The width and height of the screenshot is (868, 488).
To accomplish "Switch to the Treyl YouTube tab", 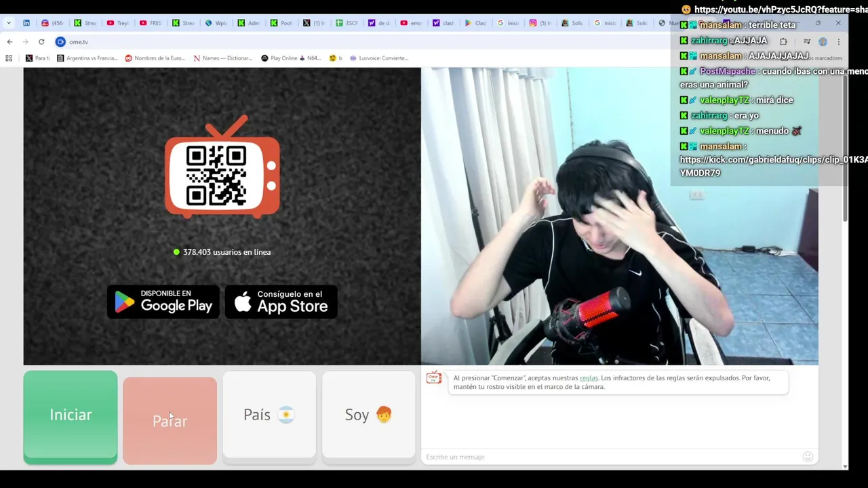I will tap(117, 23).
